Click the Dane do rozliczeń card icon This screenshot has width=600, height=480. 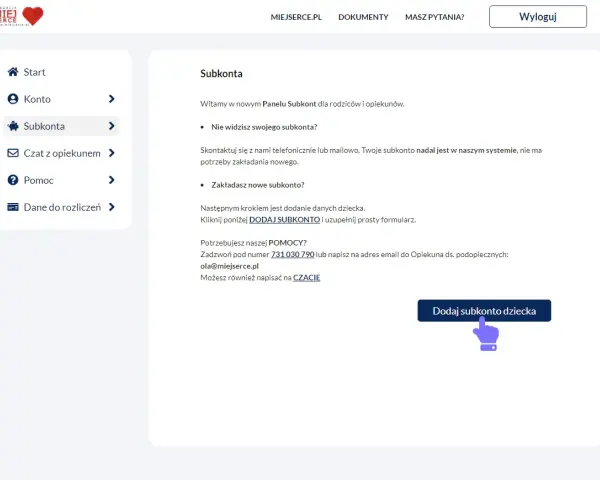pos(13,207)
